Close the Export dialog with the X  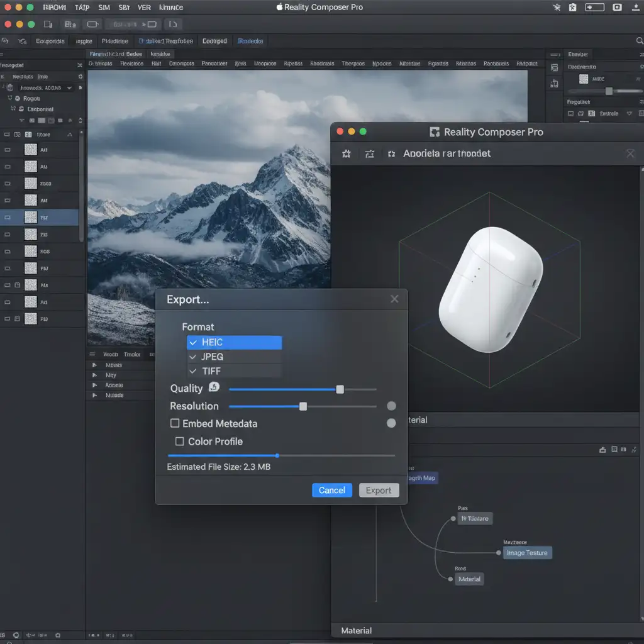pos(394,299)
